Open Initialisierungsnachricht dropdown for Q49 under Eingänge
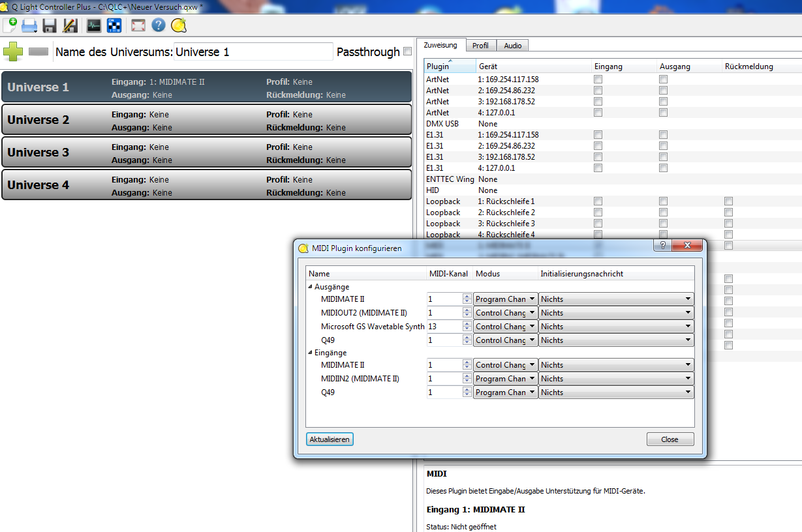Image resolution: width=802 pixels, height=532 pixels. point(616,392)
